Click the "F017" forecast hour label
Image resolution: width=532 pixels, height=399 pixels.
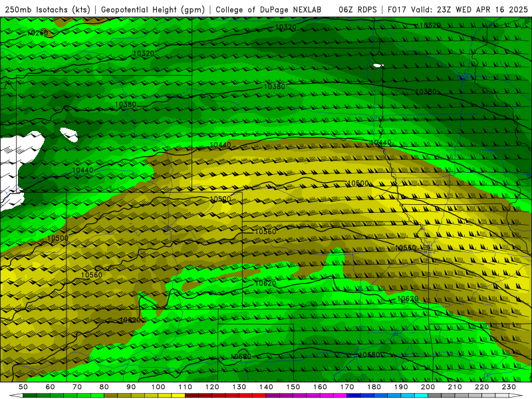point(397,9)
